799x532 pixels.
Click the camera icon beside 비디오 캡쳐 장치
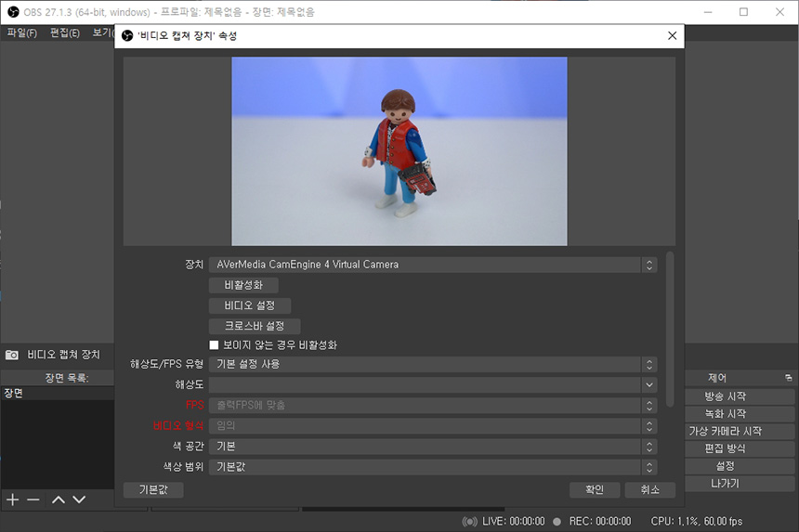click(x=12, y=355)
